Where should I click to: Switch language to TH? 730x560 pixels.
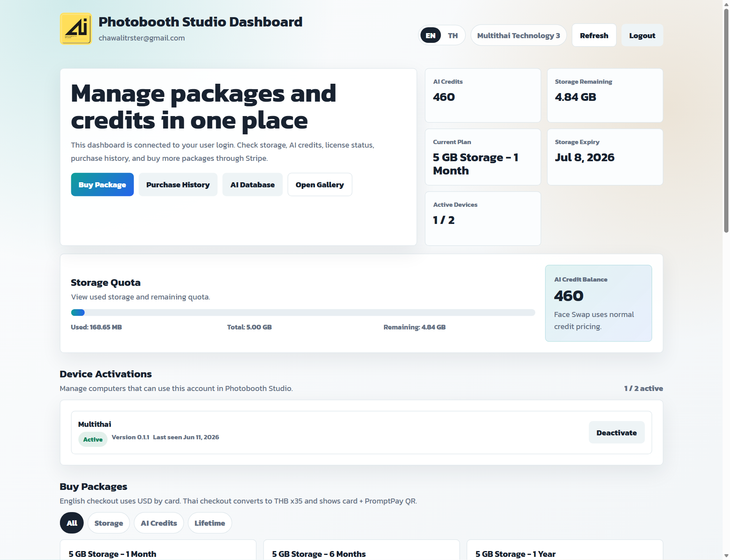pos(453,35)
